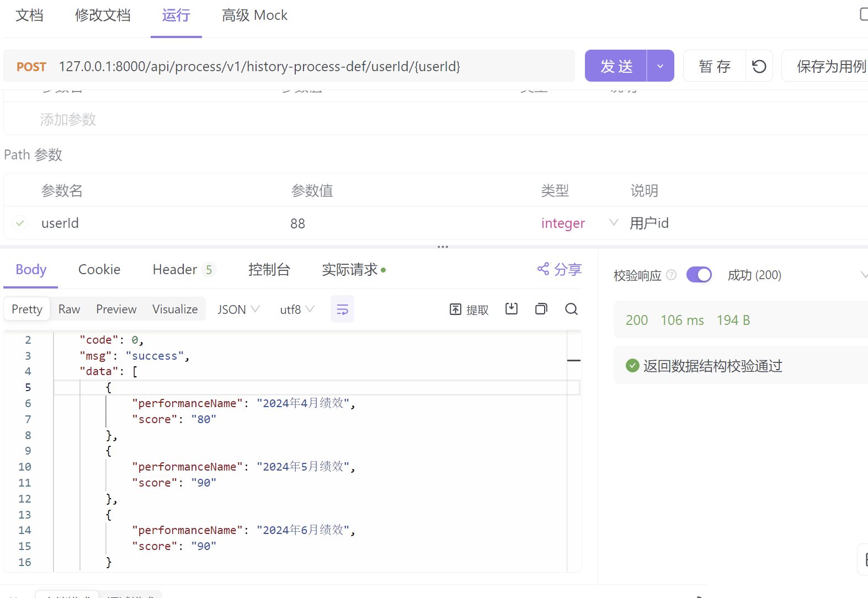Click the 106 ms response time
The image size is (868, 598).
pos(682,320)
